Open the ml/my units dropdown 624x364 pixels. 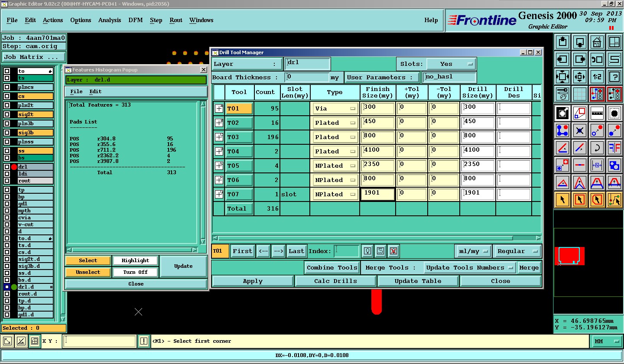473,251
